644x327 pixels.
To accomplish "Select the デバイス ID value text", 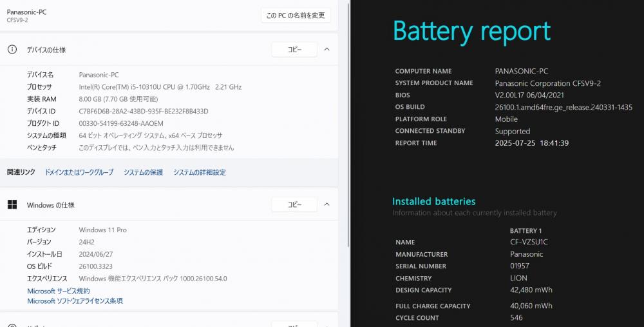I will tap(144, 111).
